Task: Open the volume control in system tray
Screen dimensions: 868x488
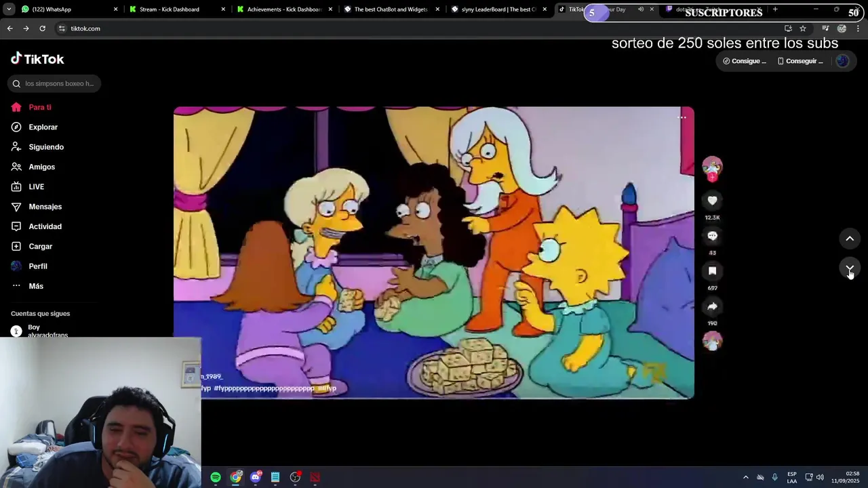Action: [x=820, y=477]
